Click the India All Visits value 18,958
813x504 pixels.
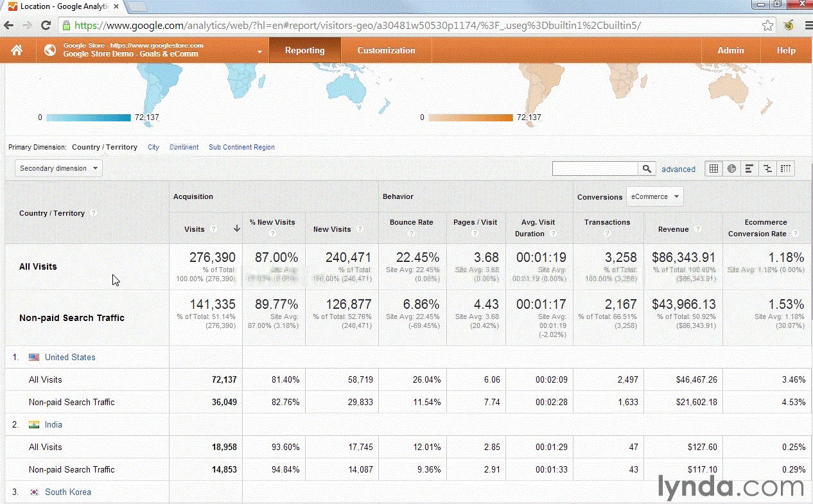click(224, 447)
